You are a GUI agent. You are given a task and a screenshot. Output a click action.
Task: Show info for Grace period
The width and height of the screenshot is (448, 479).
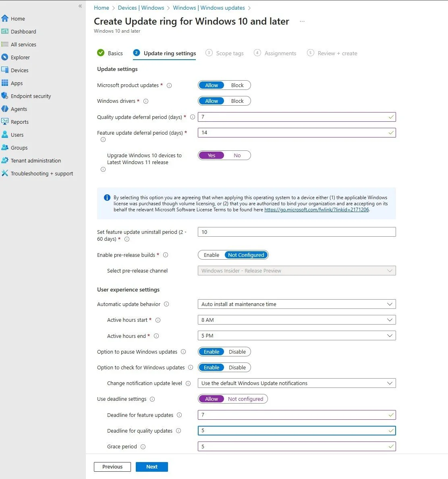(143, 447)
